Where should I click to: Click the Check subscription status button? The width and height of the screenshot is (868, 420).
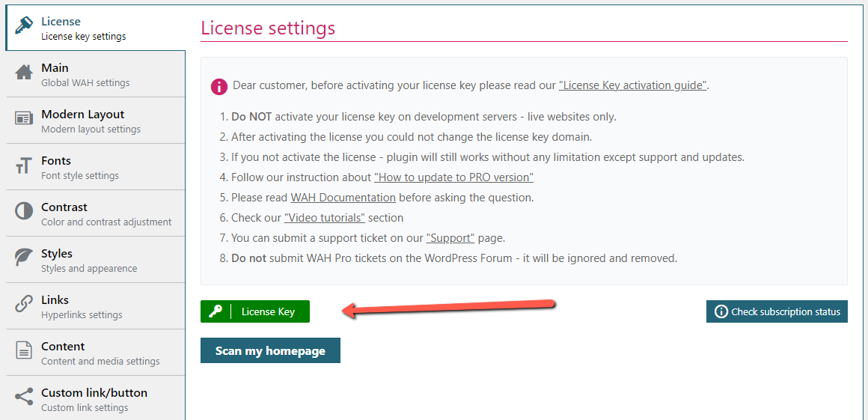click(777, 311)
